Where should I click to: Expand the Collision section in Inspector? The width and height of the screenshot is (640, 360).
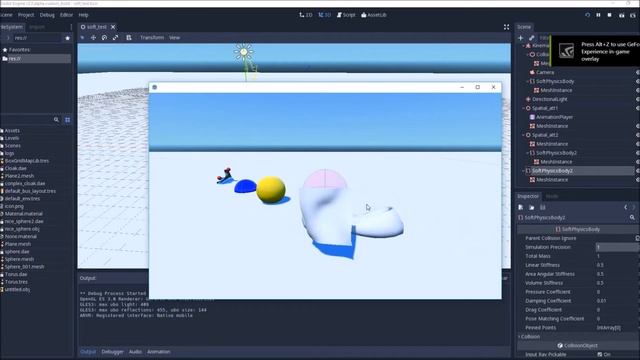tap(529, 337)
